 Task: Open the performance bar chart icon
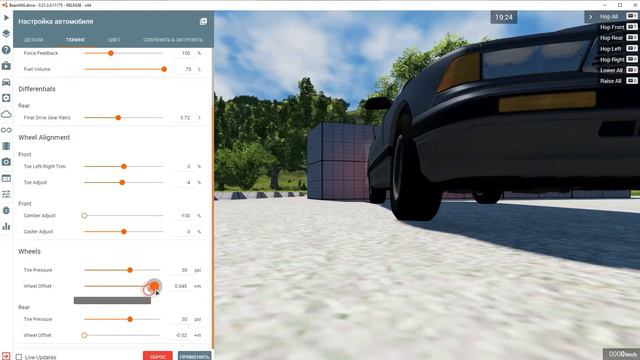6,227
